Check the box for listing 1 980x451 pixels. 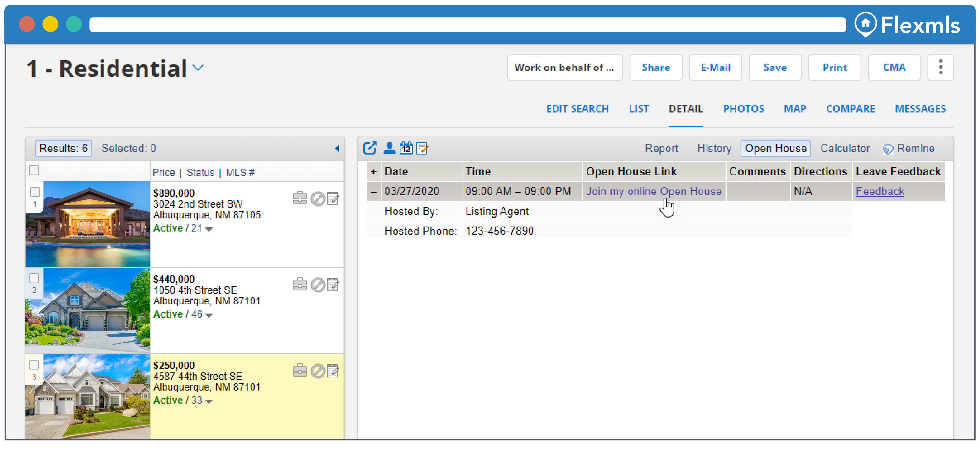coord(35,192)
